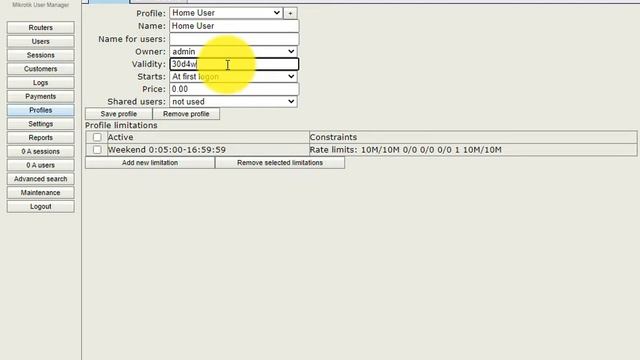Open the Maintenance page
Screen dimensions: 640x360
40,193
